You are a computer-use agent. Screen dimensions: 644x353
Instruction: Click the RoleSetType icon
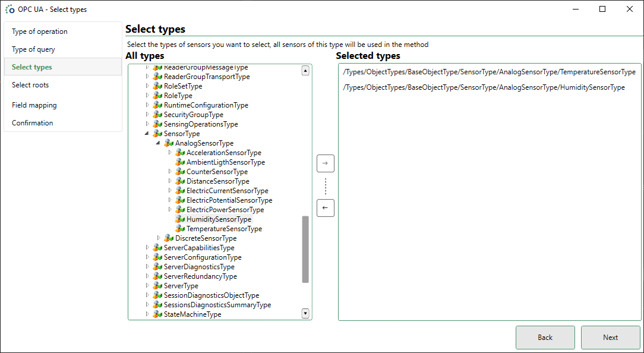(x=156, y=86)
